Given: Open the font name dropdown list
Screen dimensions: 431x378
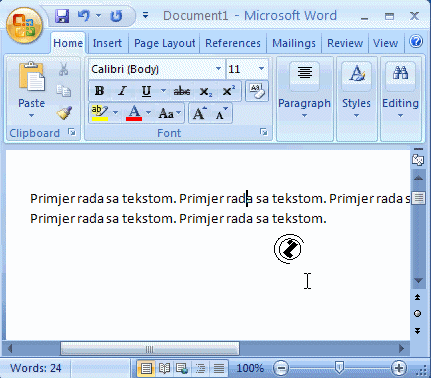Looking at the screenshot, I should 218,69.
